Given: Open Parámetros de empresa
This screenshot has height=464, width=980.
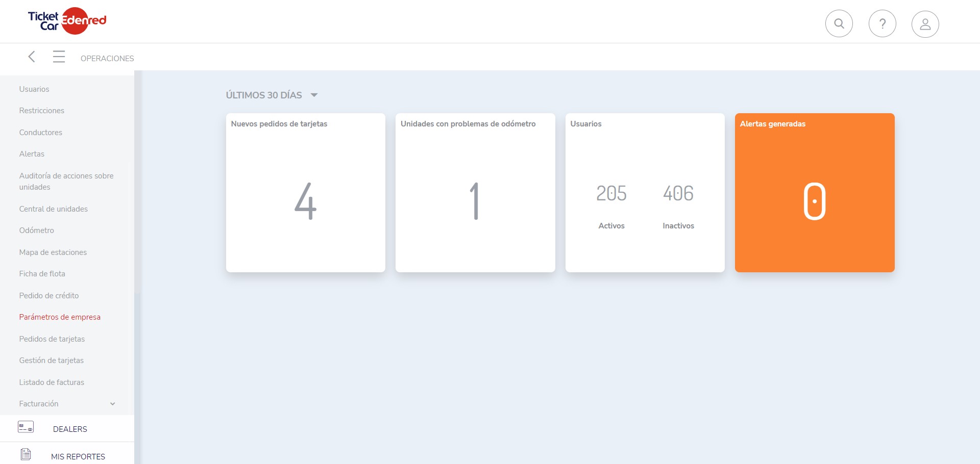Looking at the screenshot, I should (x=60, y=317).
